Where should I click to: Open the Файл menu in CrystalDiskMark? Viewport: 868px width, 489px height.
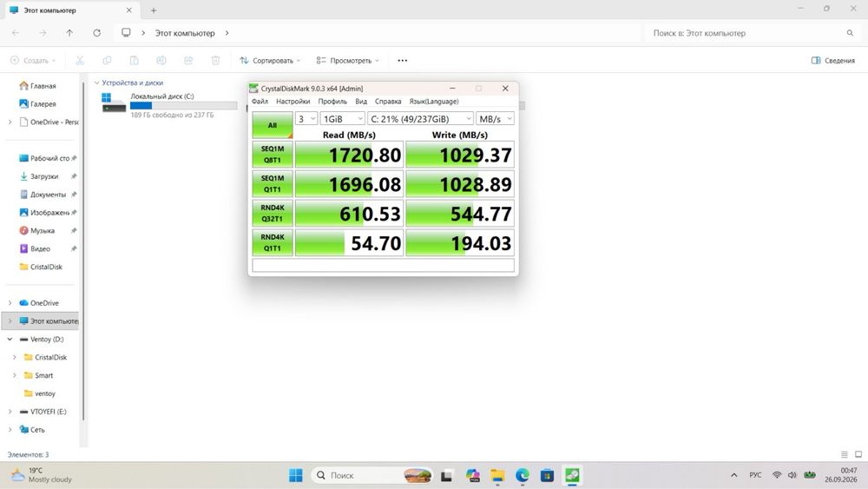(x=260, y=102)
